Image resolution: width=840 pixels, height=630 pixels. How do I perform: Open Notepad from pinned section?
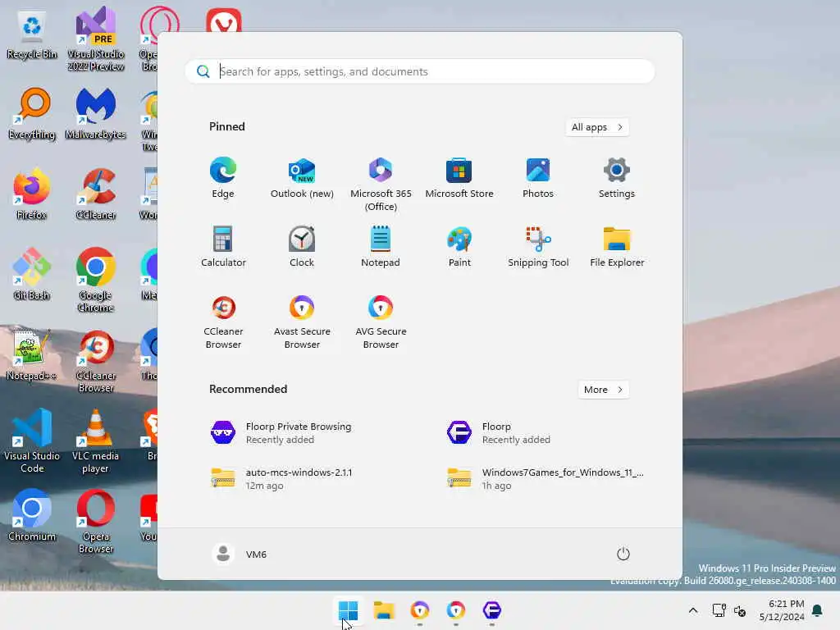(381, 247)
